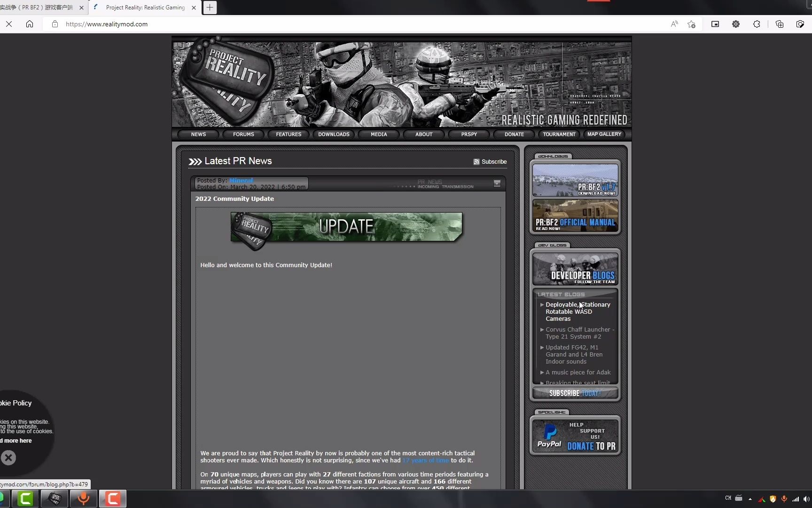The width and height of the screenshot is (812, 508).
Task: Select the Project Reality: Realistic Gaming tab
Action: tap(145, 8)
